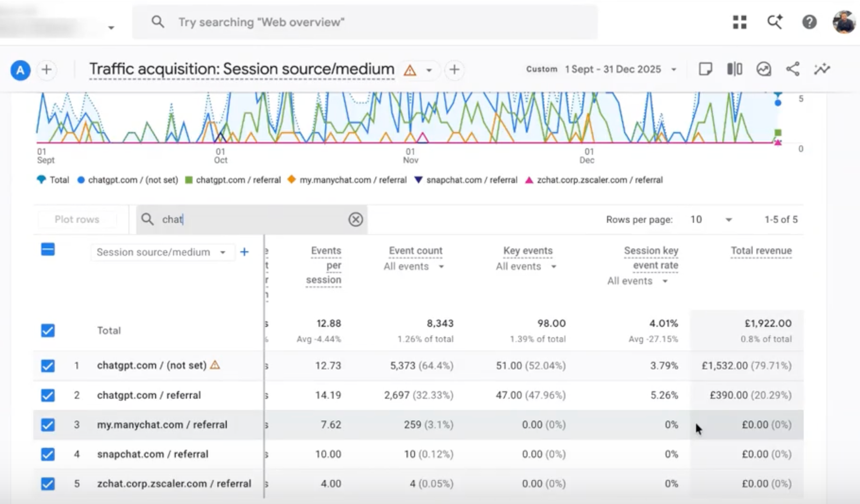Open the compare view columns icon
This screenshot has width=860, height=504.
734,69
